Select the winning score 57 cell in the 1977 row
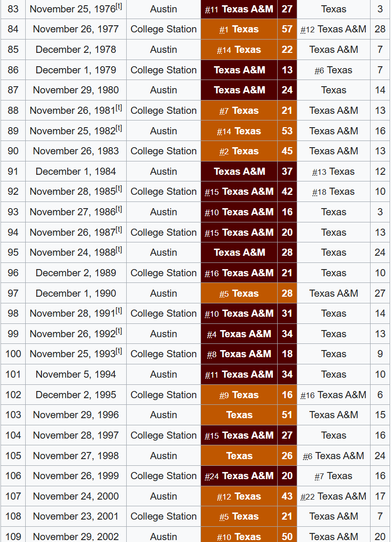392x542 pixels. (x=287, y=29)
